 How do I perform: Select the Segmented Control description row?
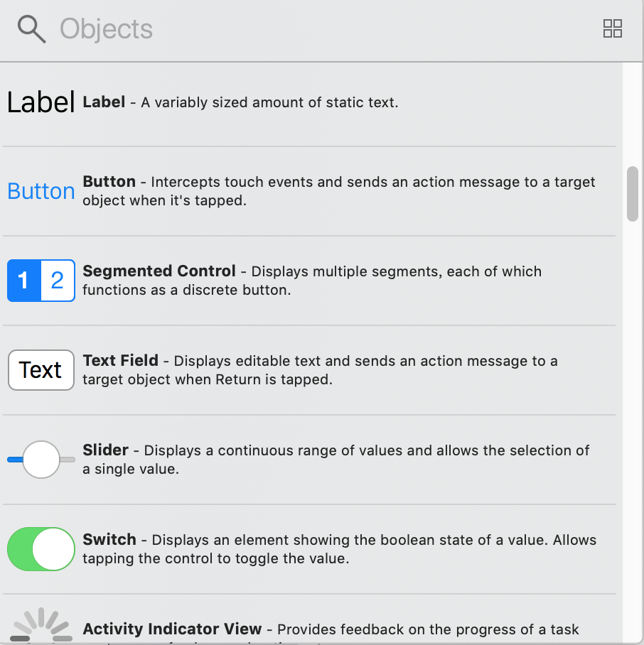tap(311, 281)
